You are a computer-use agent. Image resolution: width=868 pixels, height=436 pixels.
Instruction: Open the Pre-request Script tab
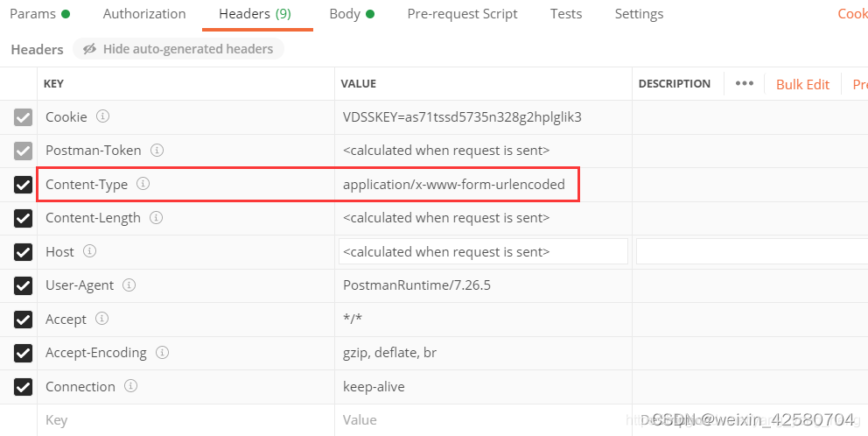[x=462, y=14]
